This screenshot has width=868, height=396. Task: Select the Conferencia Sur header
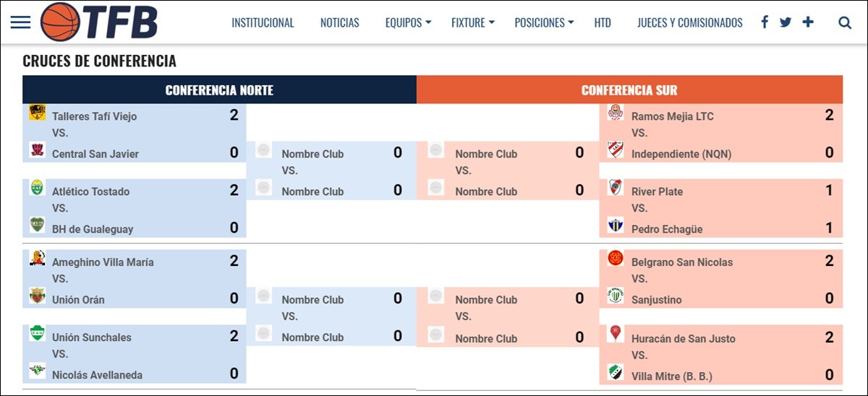[629, 90]
